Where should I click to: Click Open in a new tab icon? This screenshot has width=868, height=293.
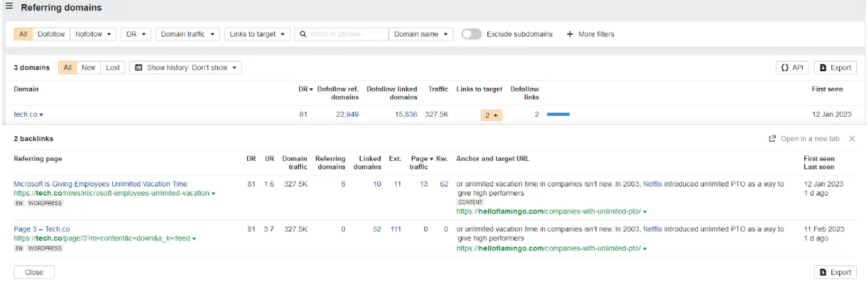pyautogui.click(x=772, y=139)
